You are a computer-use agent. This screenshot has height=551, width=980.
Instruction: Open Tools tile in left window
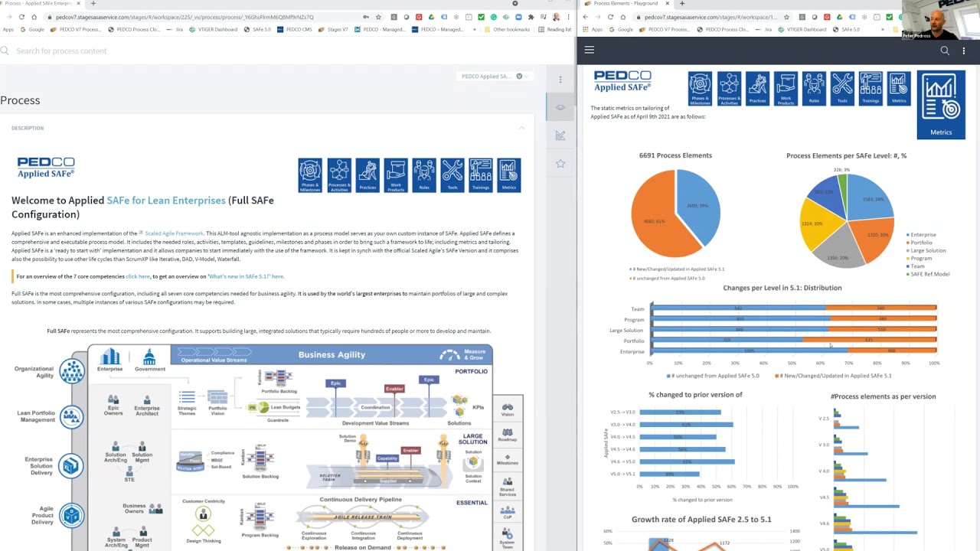point(452,175)
